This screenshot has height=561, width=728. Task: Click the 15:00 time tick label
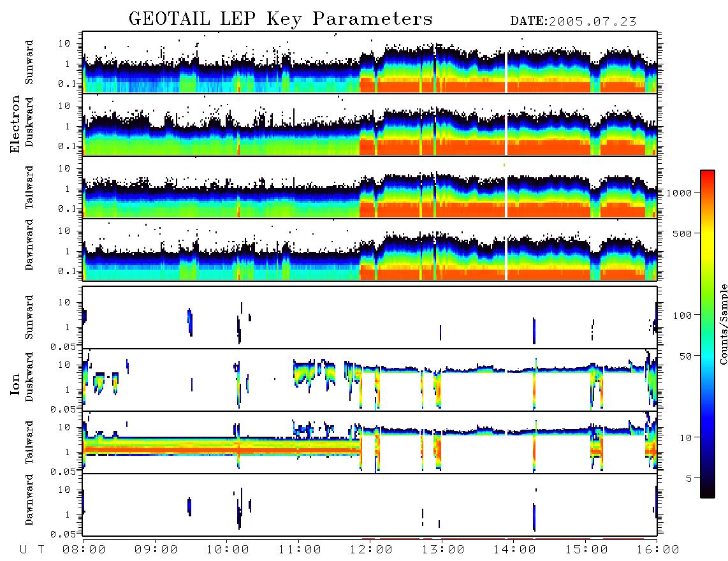(x=586, y=550)
